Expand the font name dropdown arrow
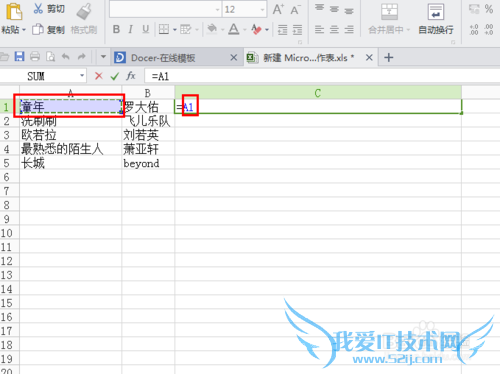Screen dimensions: 500x374 (x=218, y=10)
